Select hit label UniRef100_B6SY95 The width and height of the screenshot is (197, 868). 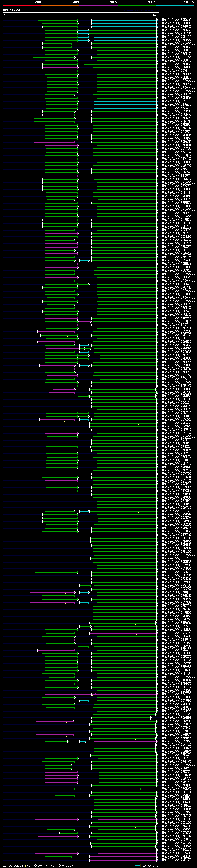(x=177, y=693)
